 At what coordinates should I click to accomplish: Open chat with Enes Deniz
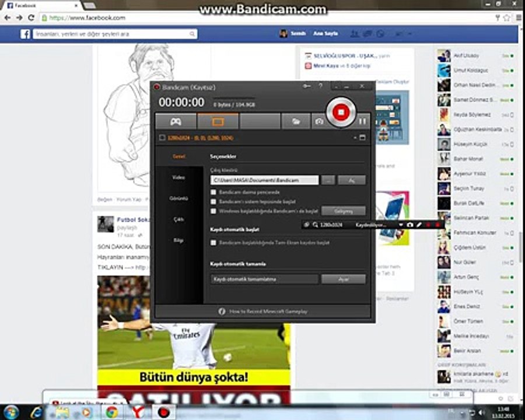coord(476,306)
